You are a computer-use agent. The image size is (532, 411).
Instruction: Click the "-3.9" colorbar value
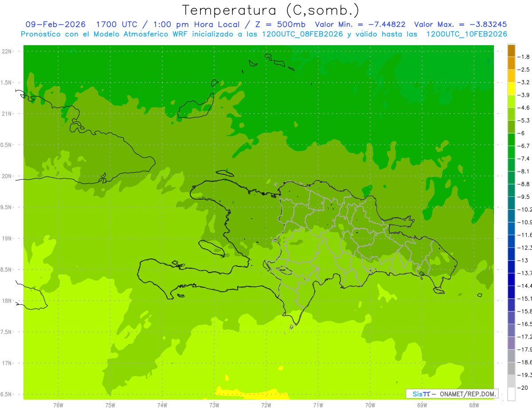tap(524, 95)
